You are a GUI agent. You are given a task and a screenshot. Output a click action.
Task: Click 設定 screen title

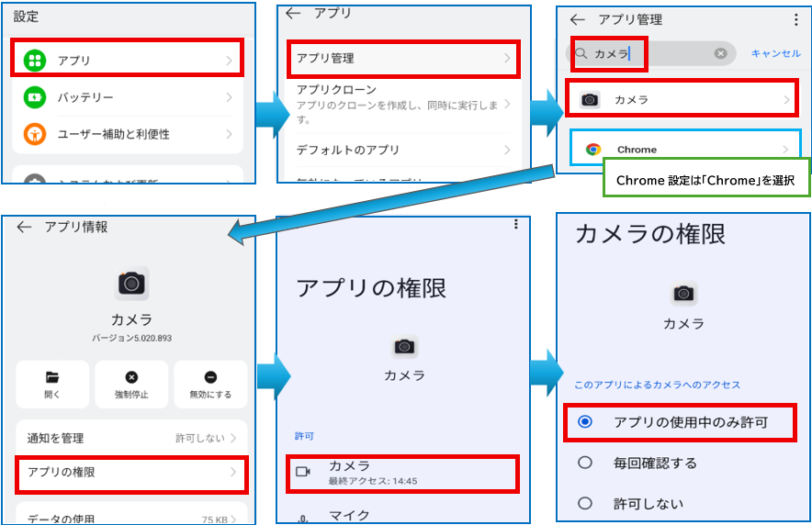click(x=26, y=17)
